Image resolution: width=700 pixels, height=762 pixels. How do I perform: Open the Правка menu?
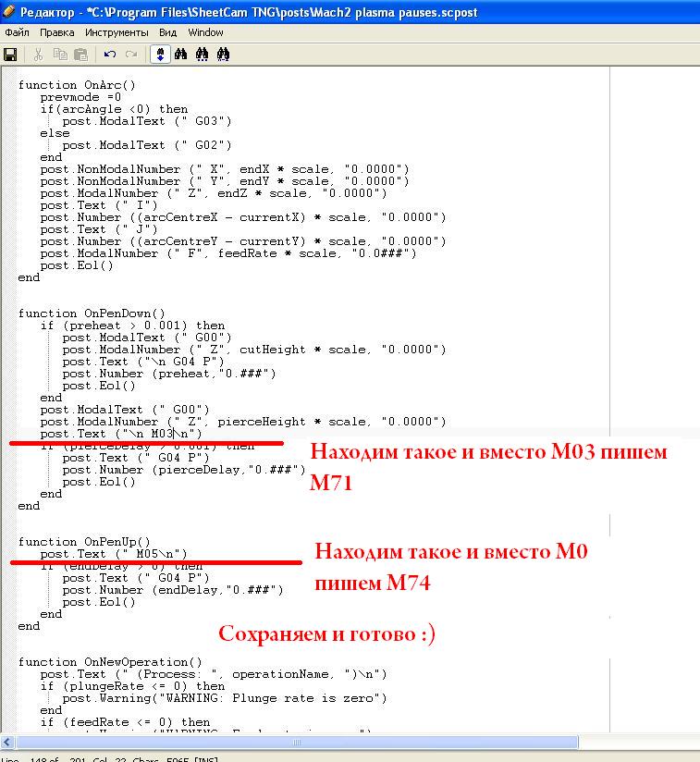coord(56,32)
